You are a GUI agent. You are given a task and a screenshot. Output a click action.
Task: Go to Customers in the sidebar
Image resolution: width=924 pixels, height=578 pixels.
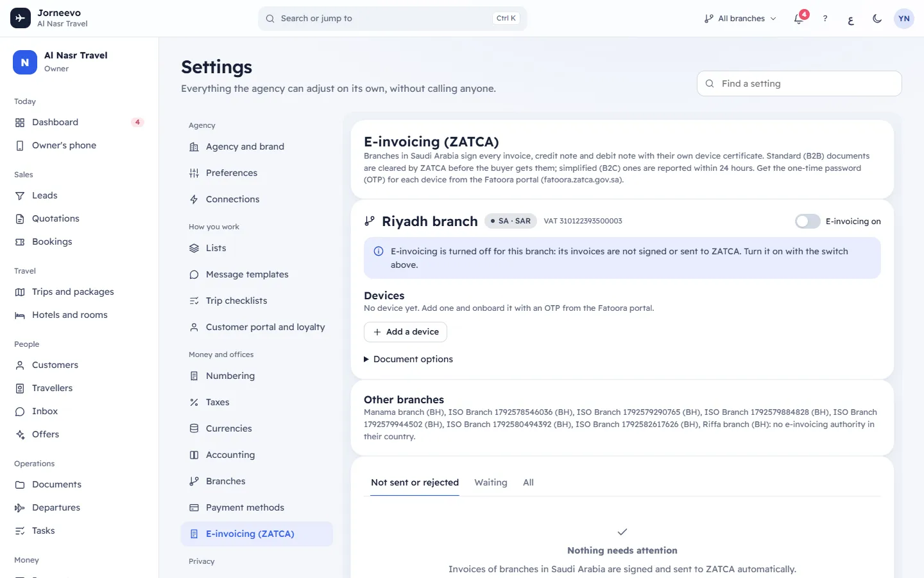pos(79,365)
